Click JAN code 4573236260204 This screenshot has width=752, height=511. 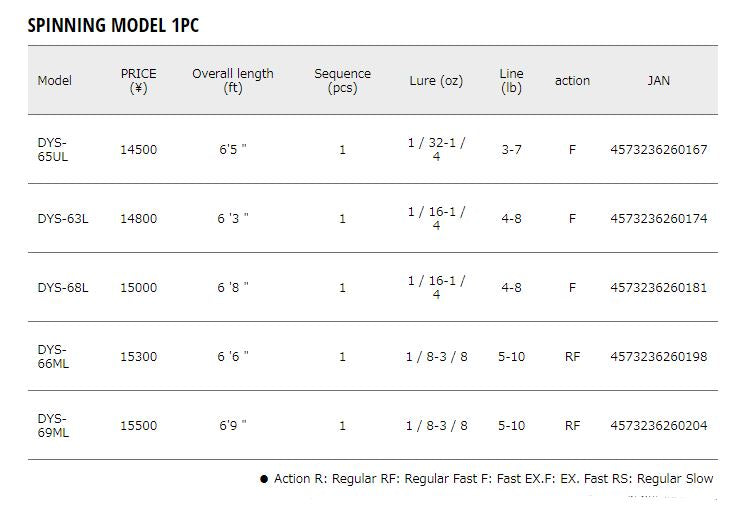pos(658,426)
